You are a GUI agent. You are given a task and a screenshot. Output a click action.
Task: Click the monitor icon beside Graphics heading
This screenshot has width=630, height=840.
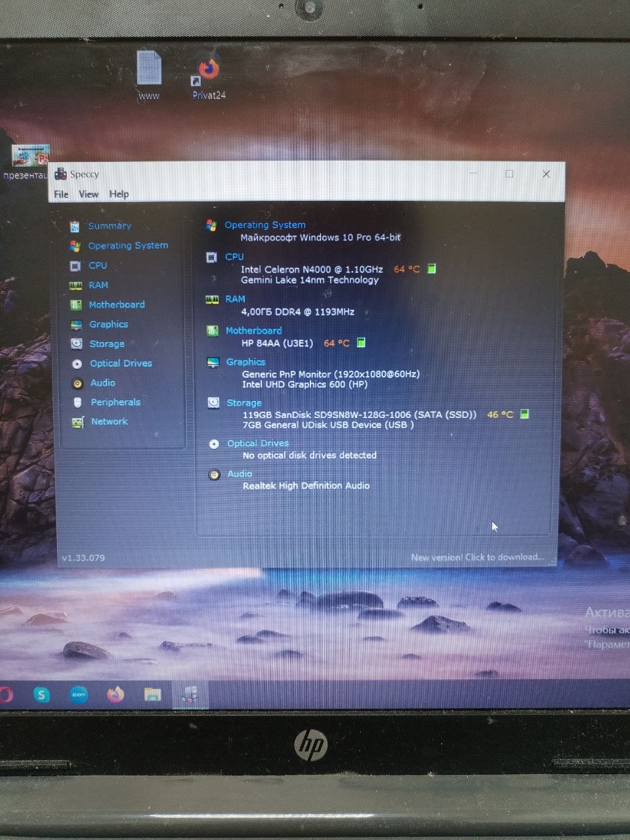pyautogui.click(x=213, y=362)
